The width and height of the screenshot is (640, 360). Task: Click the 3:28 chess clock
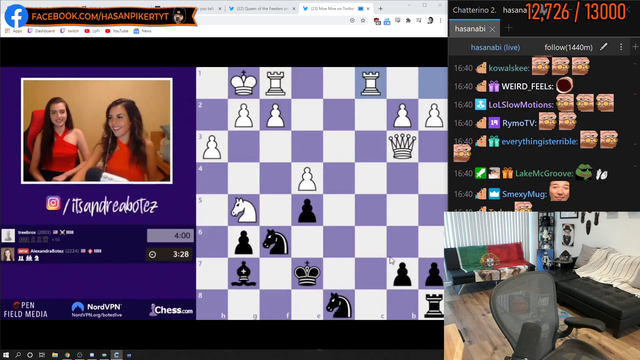pos(169,254)
